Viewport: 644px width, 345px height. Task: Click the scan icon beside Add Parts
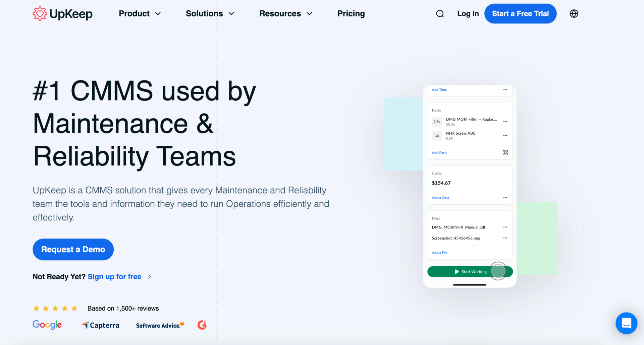[505, 153]
